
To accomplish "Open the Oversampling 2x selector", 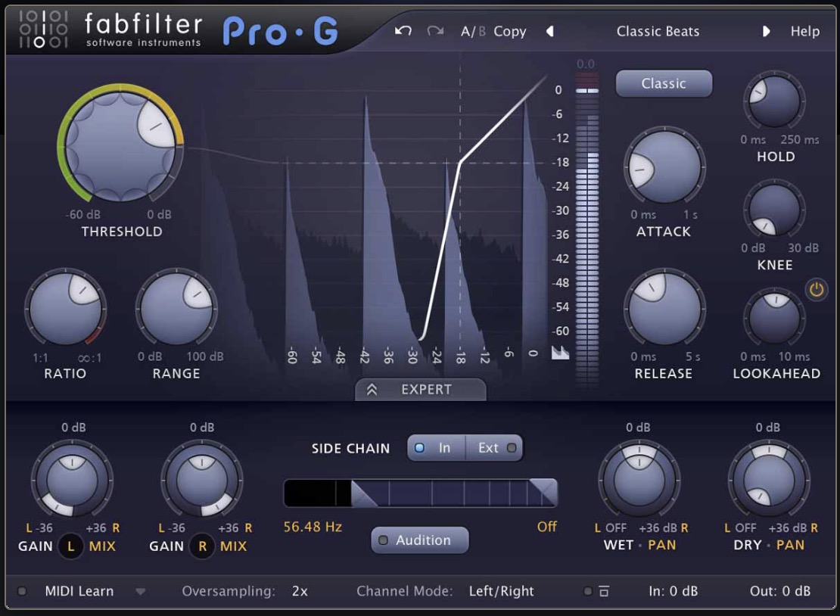I will pyautogui.click(x=300, y=591).
